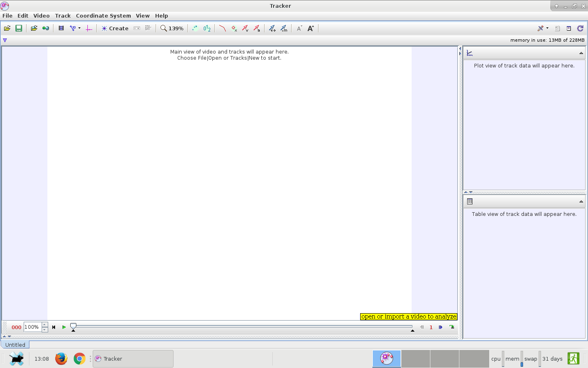Expand the plot view panel arrow
The width and height of the screenshot is (588, 368).
(581, 53)
